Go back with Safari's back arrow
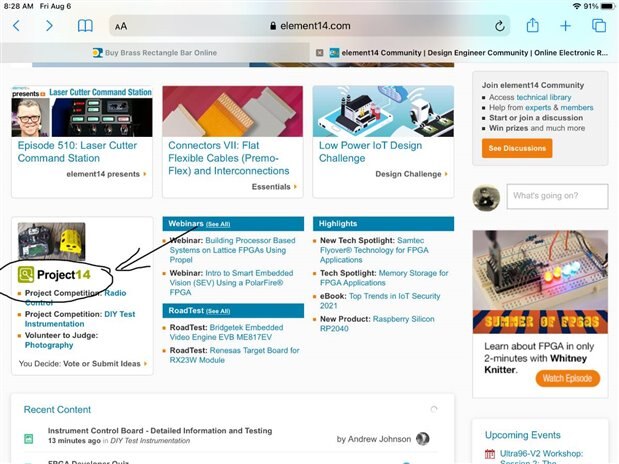This screenshot has width=619, height=464. click(16, 26)
